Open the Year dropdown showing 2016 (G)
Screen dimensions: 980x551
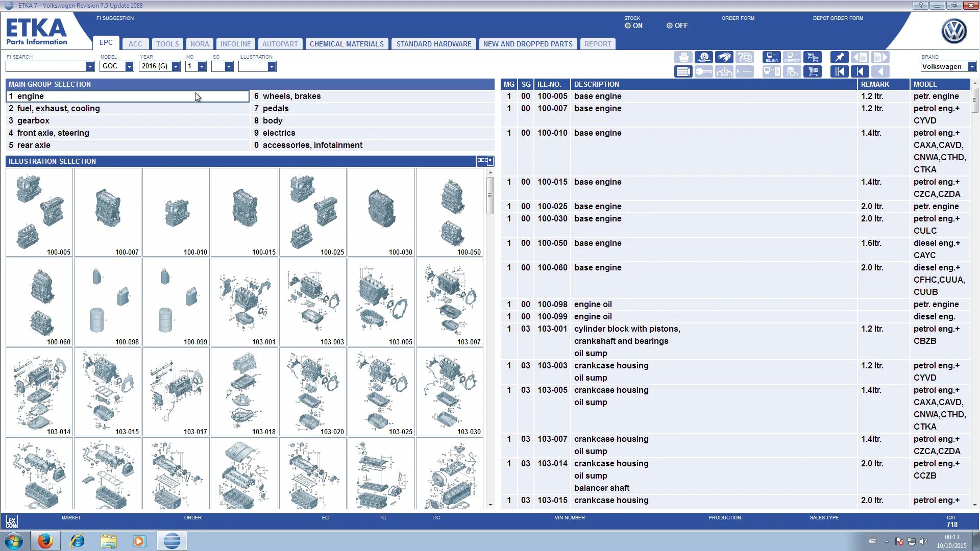pos(176,66)
